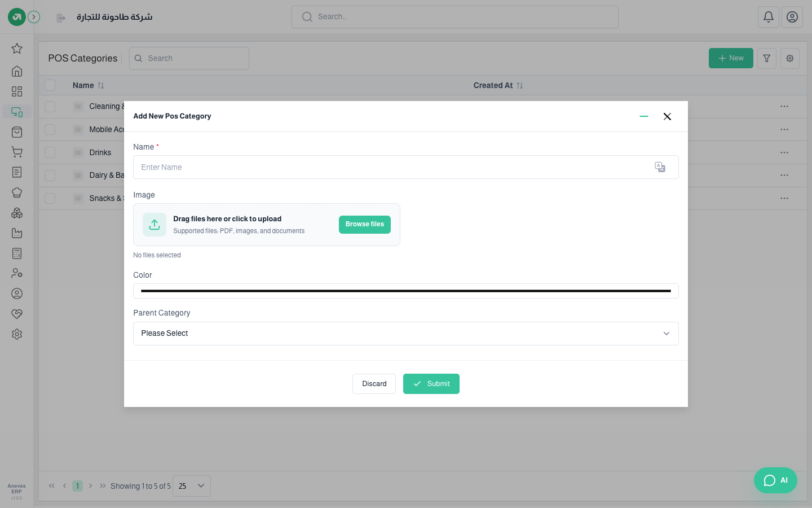Open the stacked boxes inventory icon
The image size is (812, 508).
click(x=17, y=213)
